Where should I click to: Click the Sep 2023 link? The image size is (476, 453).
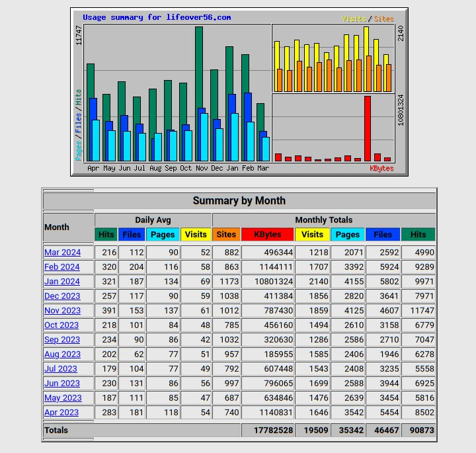tap(62, 340)
